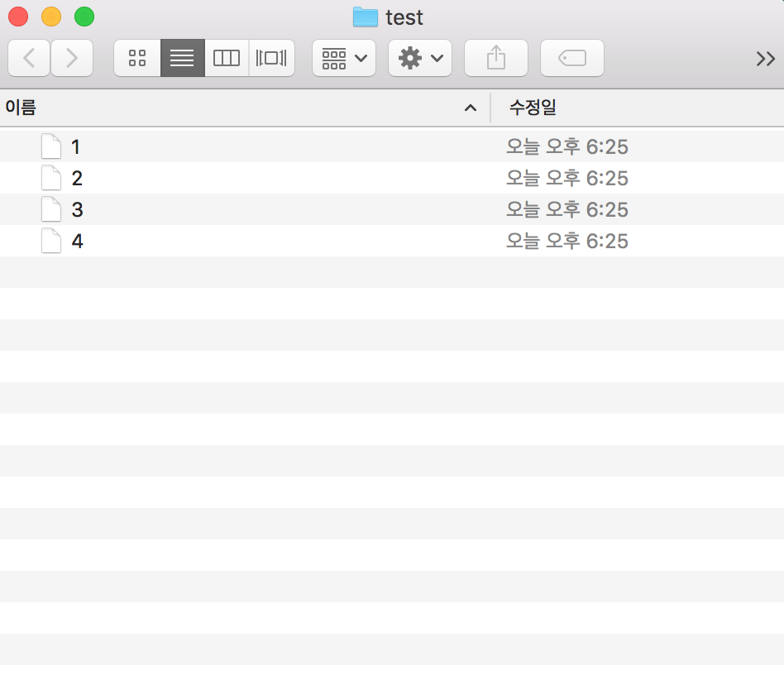Click the document icon of file 3
This screenshot has width=784, height=680.
tap(51, 209)
